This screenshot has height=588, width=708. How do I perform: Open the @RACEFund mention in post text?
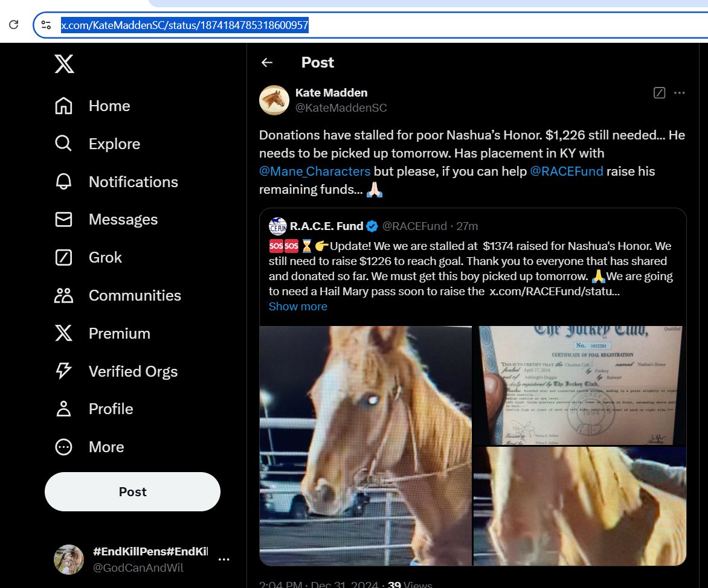566,171
